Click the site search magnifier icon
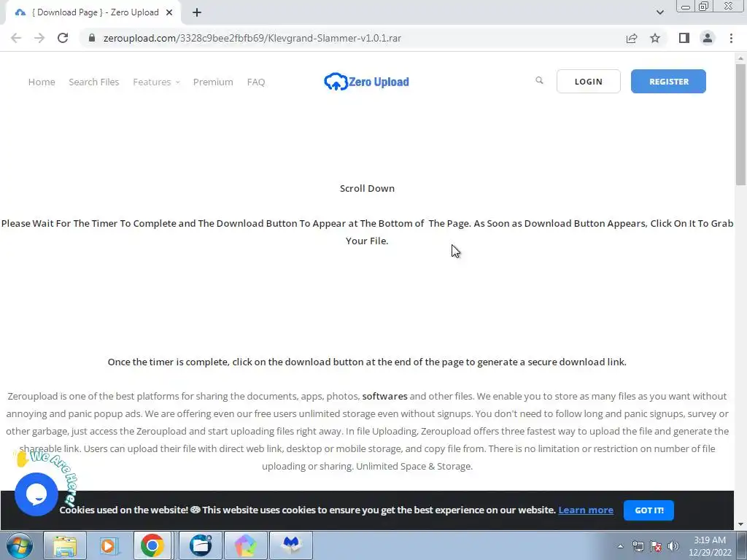This screenshot has height=560, width=747. coord(539,80)
